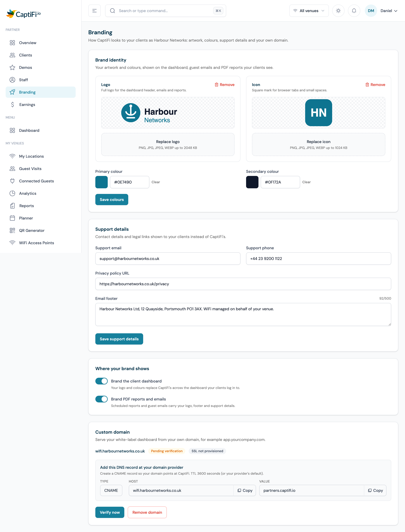This screenshot has width=405, height=532.
Task: Open the primary colour swatch
Action: click(102, 182)
